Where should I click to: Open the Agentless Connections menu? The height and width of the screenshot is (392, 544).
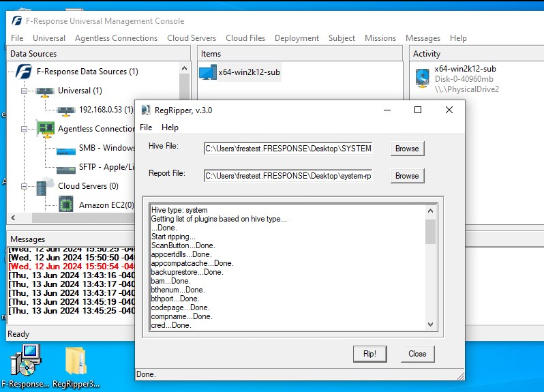click(x=116, y=37)
